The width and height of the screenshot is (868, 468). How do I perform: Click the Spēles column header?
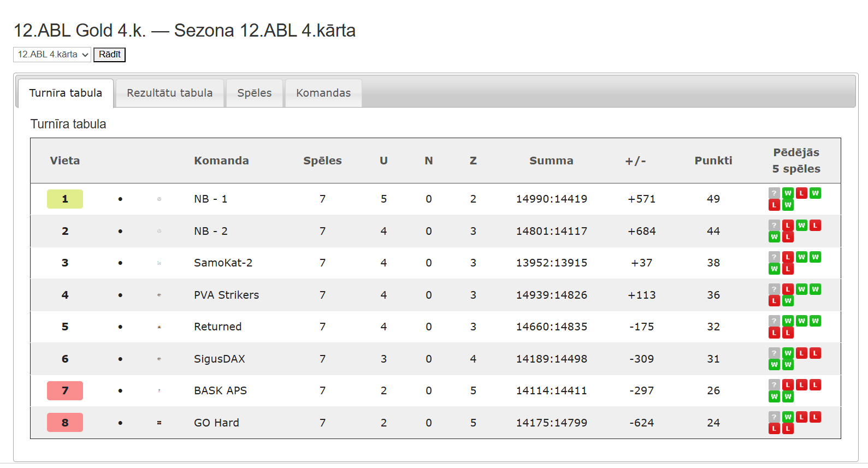[322, 161]
